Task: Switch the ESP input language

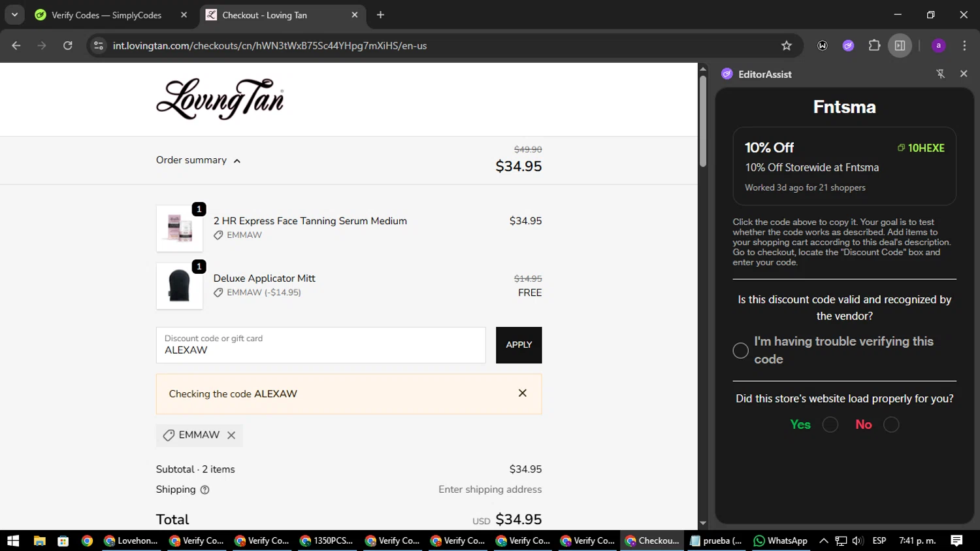Action: click(x=879, y=541)
